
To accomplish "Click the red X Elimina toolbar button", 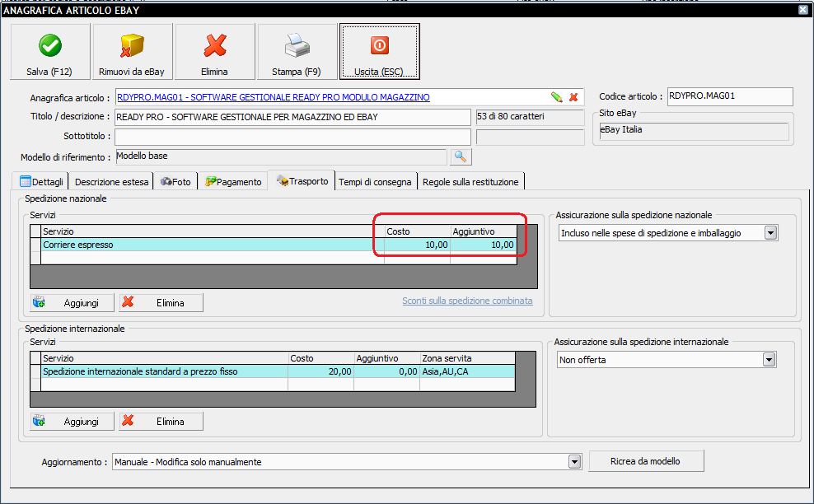I will tap(215, 51).
